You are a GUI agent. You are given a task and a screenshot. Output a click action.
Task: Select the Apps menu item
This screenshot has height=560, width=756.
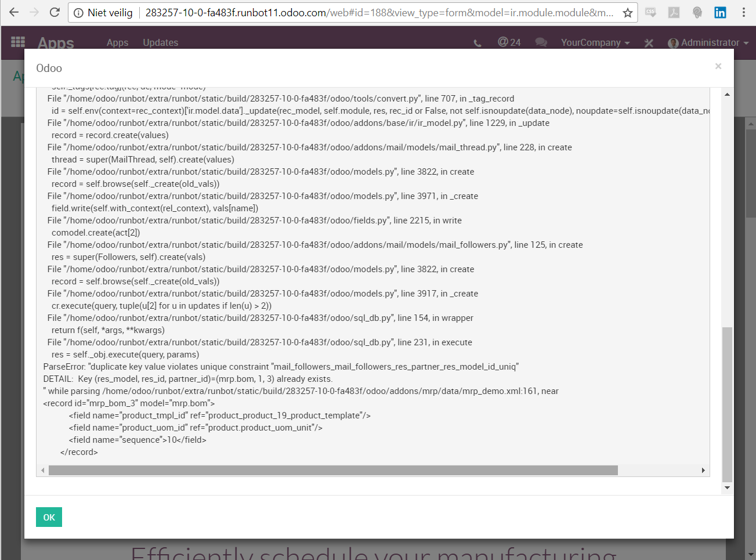pos(117,42)
